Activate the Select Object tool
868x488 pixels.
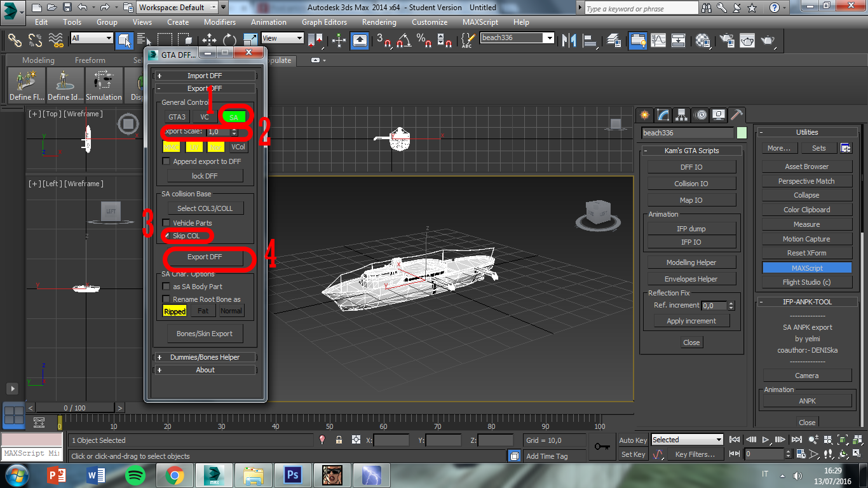coord(124,40)
